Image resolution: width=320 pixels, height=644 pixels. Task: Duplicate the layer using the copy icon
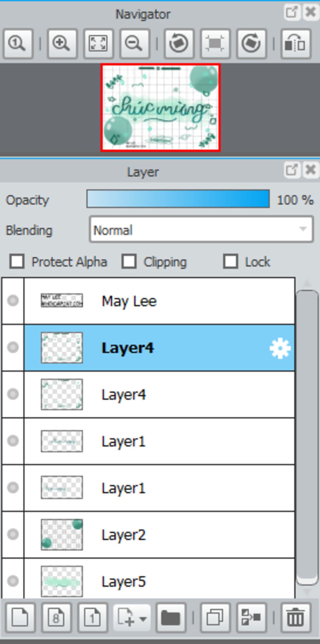coord(215,618)
